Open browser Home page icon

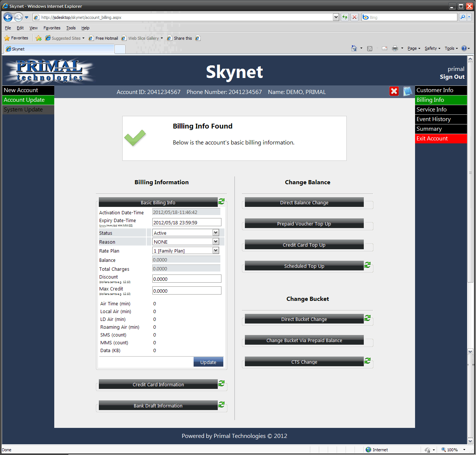tap(354, 48)
